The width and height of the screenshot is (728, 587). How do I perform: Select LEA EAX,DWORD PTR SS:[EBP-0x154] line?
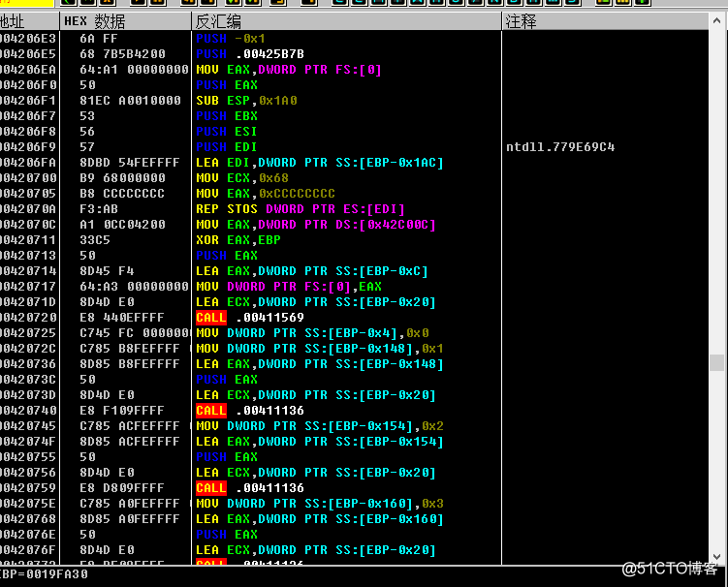[x=320, y=442]
